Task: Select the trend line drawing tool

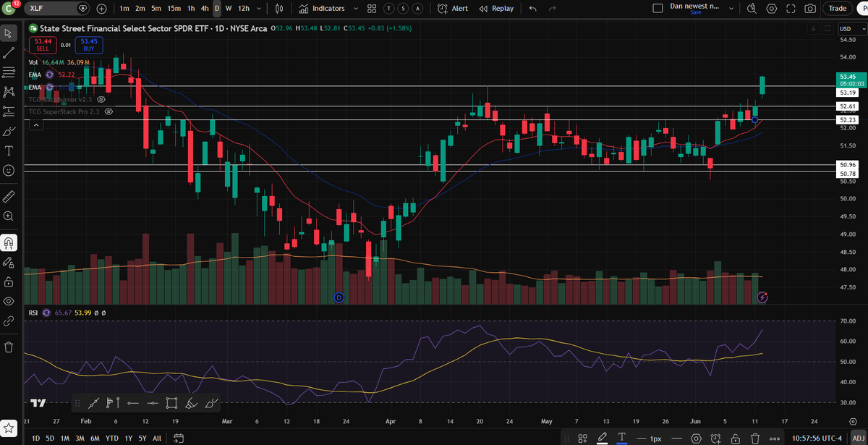Action: tap(9, 53)
